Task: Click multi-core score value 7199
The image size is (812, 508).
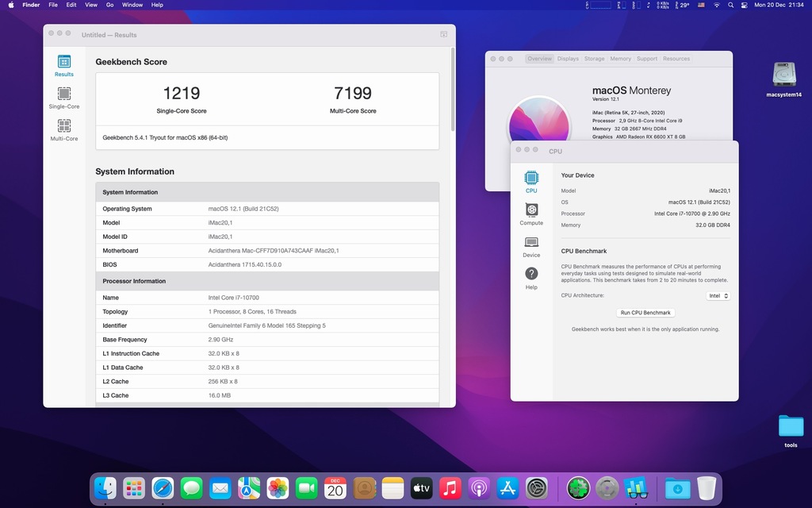Action: [353, 93]
